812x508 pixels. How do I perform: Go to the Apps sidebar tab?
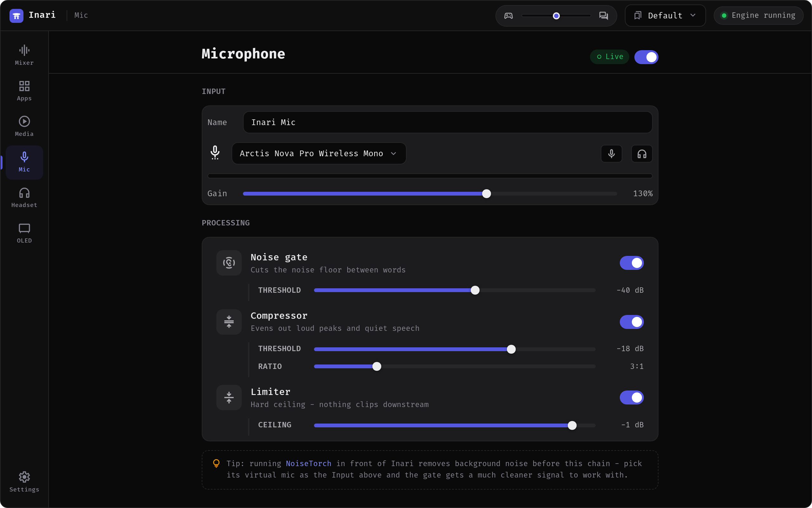point(24,91)
